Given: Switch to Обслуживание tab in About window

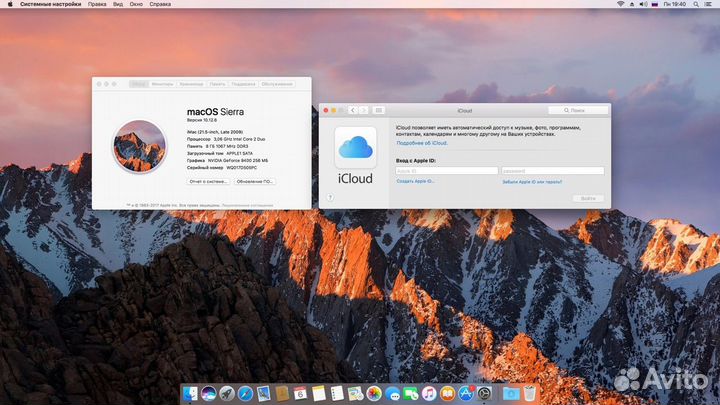Looking at the screenshot, I should (x=277, y=84).
